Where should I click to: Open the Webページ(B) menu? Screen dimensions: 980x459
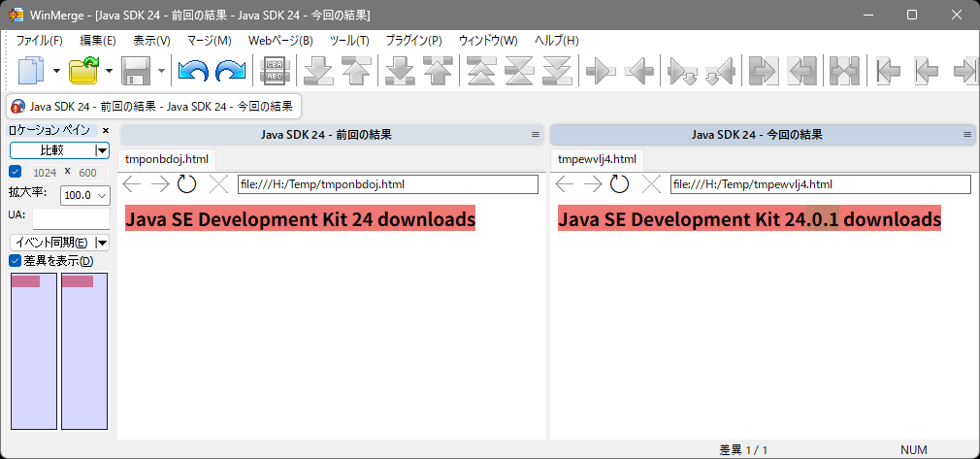280,41
